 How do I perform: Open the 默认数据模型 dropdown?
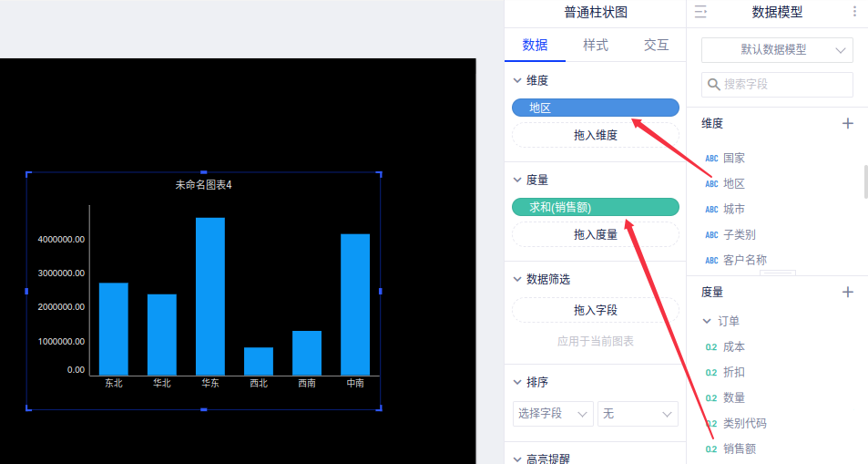pyautogui.click(x=777, y=50)
